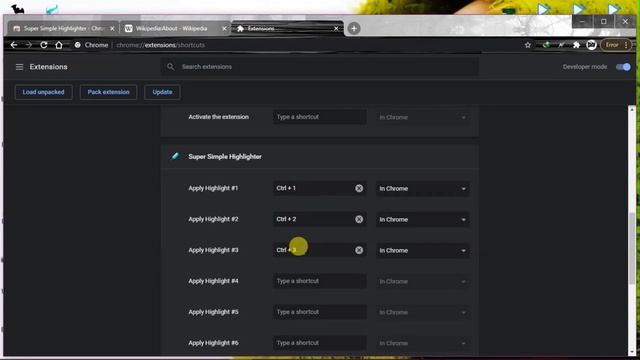
Task: Switch to Super Simple Highlighter tab
Action: 63,29
